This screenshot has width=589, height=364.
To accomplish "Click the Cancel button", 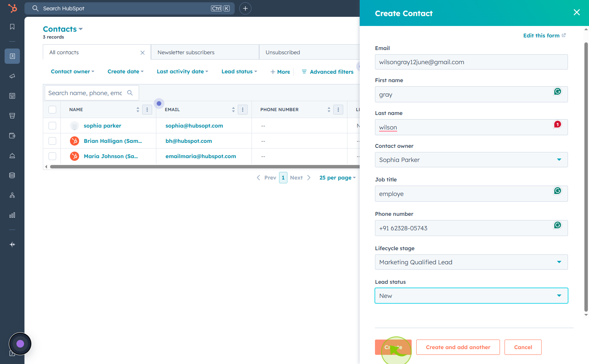I will point(523,347).
